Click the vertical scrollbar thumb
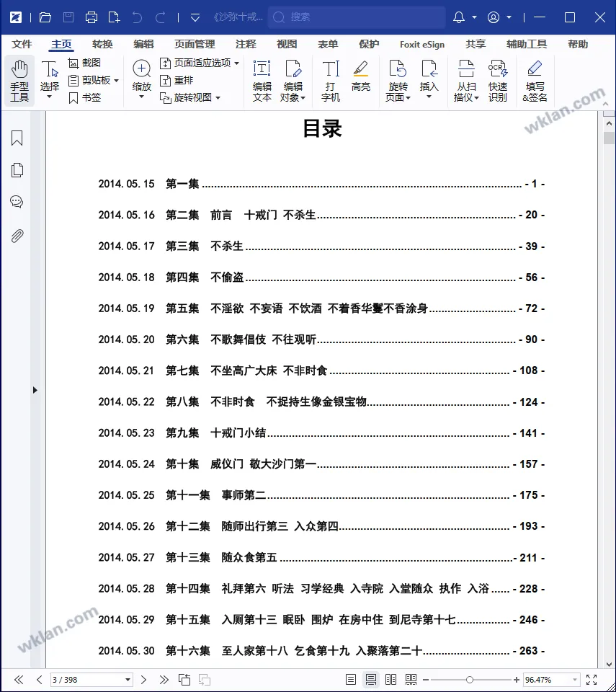616x692 pixels. point(609,137)
